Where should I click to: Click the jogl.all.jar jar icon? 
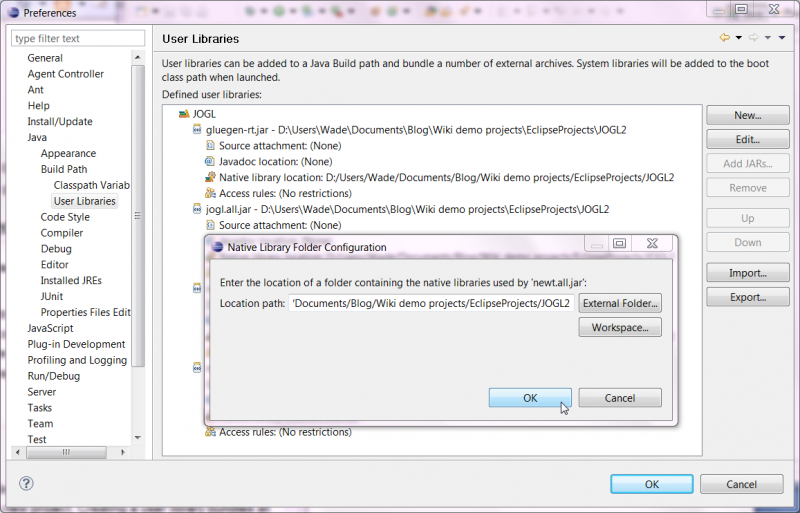coord(197,209)
